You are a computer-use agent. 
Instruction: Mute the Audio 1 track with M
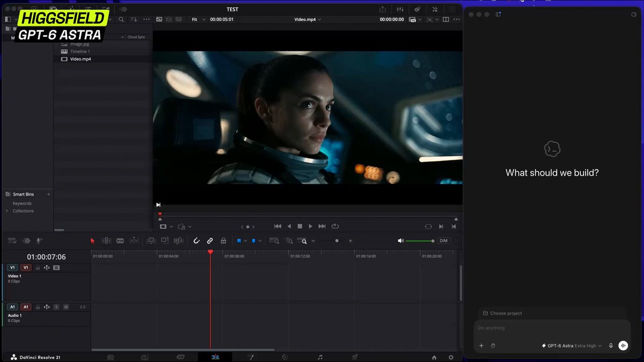pos(66,307)
